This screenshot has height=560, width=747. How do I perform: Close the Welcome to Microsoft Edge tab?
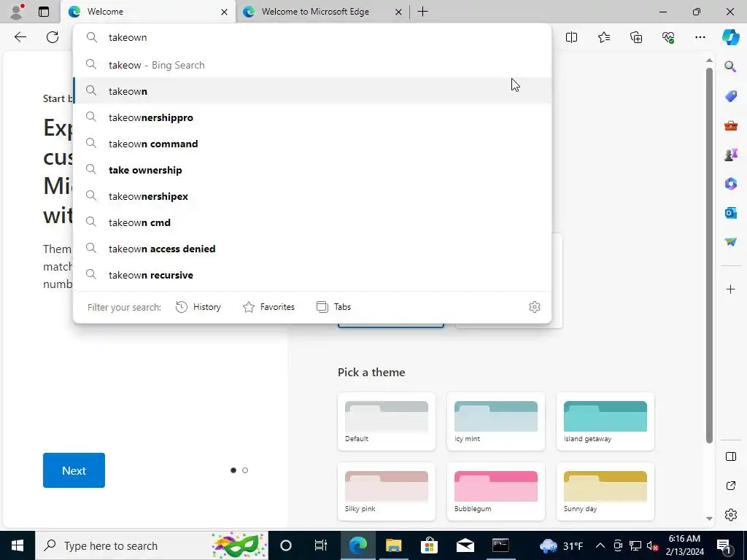click(x=398, y=12)
